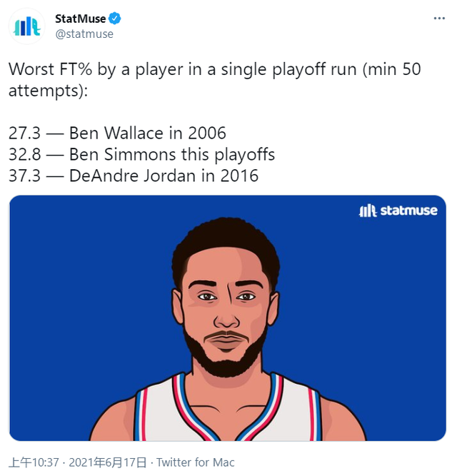Click the '37.3 — DeAndre Jordan in 2016' line

click(x=133, y=176)
